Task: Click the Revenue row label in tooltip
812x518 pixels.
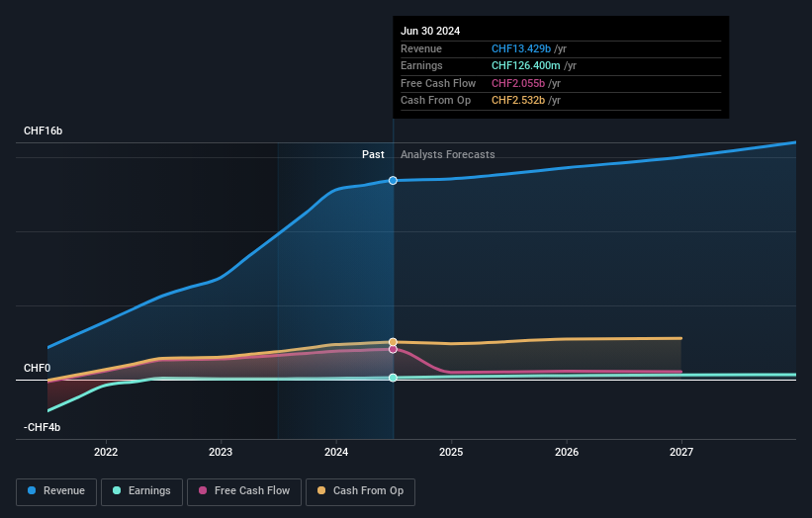Action: [x=421, y=48]
